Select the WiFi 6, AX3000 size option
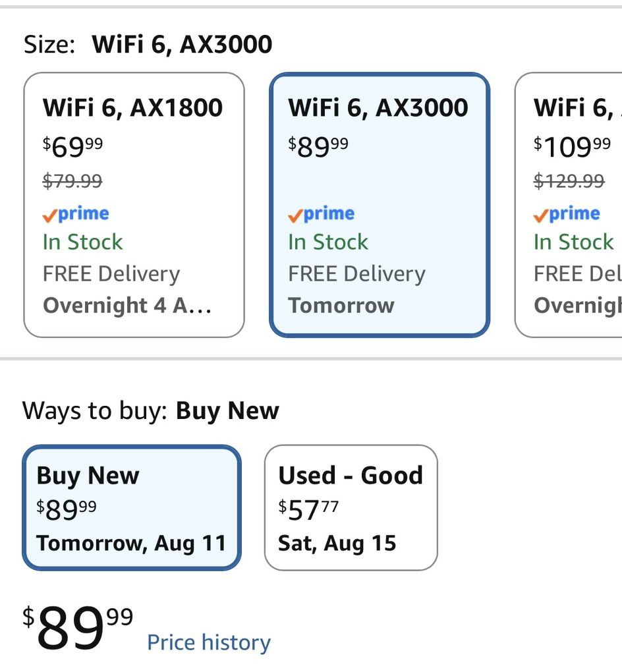 tap(380, 205)
